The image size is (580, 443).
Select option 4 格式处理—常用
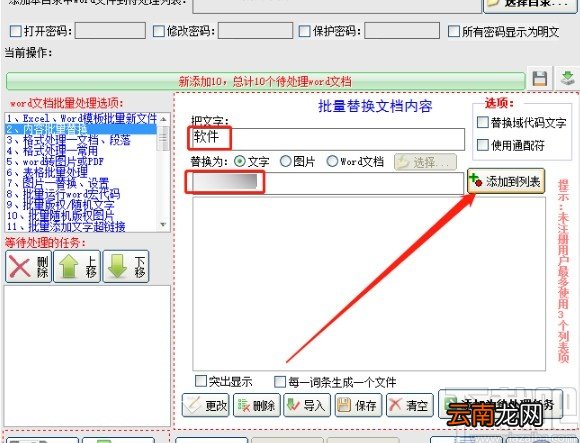(x=81, y=151)
